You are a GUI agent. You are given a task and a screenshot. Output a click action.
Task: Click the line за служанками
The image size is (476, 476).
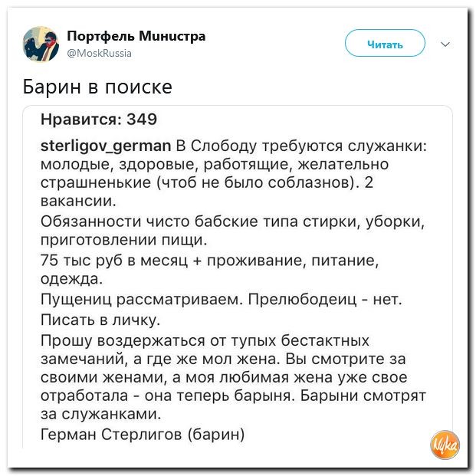[x=100, y=415]
